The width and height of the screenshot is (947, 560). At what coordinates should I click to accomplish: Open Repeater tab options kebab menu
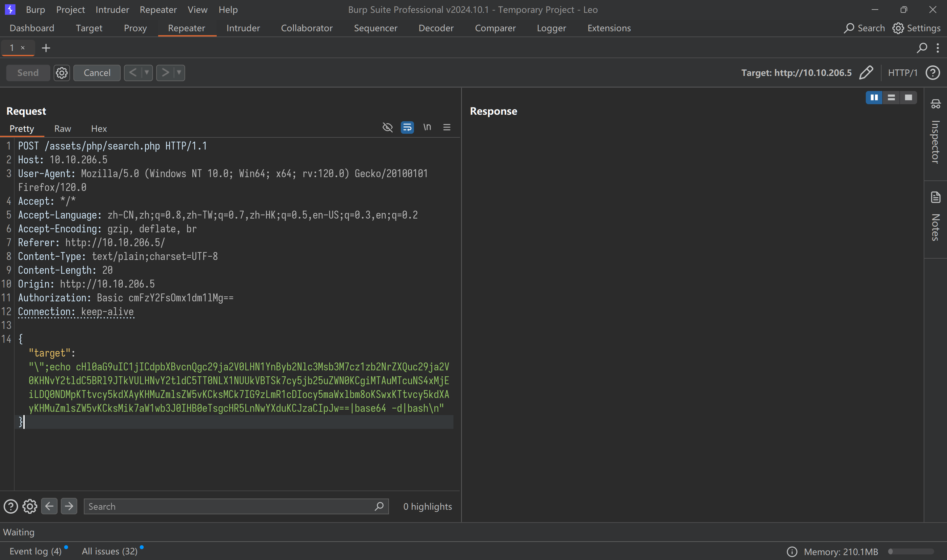pos(937,48)
